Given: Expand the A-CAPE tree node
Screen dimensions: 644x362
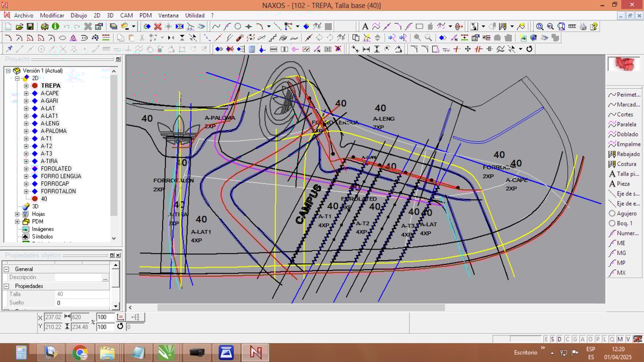Looking at the screenshot, I should 26,93.
